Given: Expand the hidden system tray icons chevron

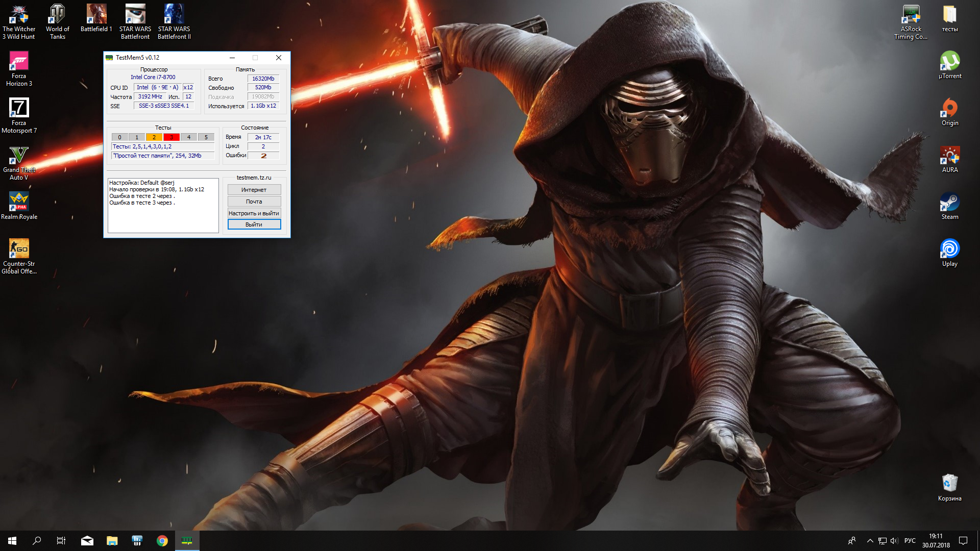Looking at the screenshot, I should [x=870, y=541].
